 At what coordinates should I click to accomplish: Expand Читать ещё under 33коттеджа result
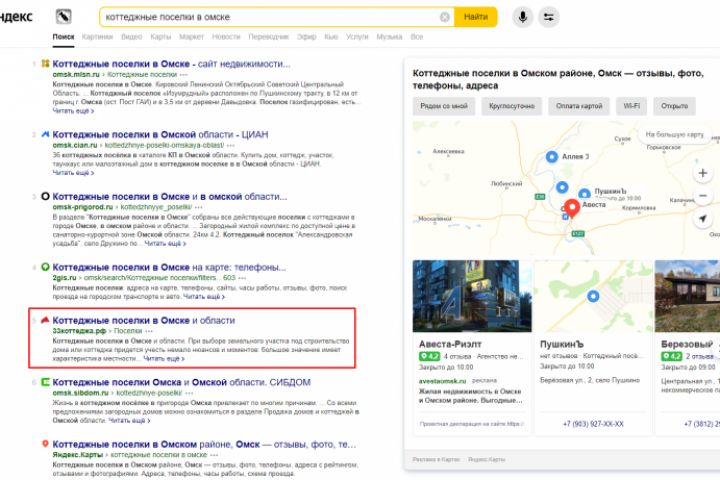coord(164,358)
